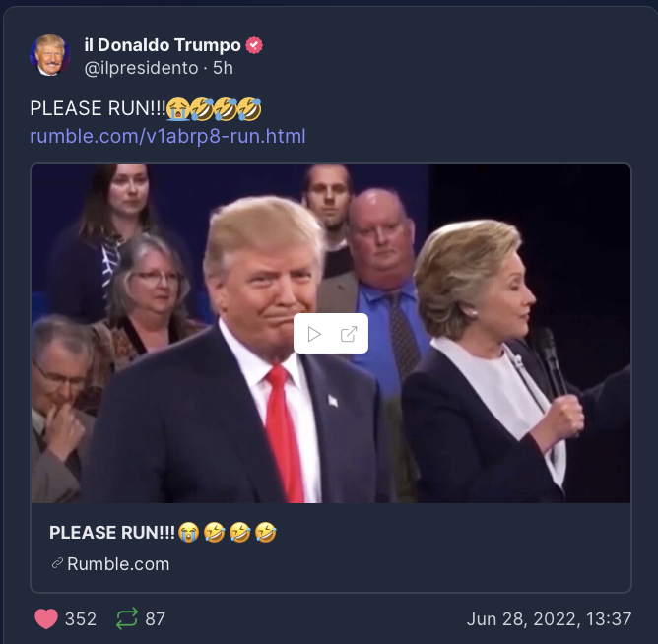Click the Jun 28, 2022, 13:37 date

point(549,618)
